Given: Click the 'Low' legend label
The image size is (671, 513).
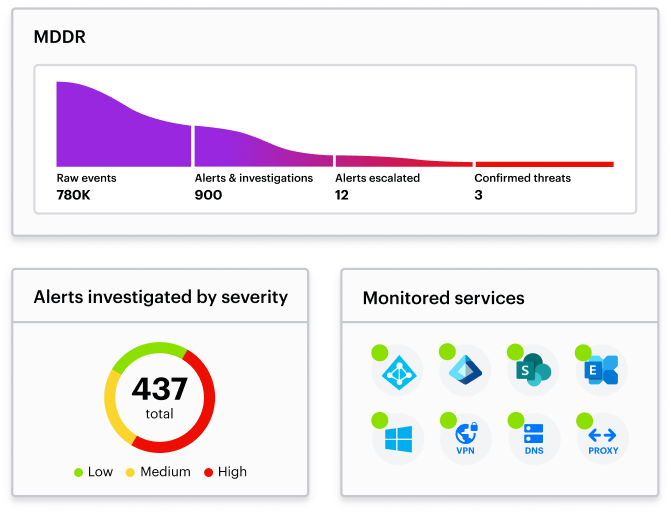Looking at the screenshot, I should point(100,472).
